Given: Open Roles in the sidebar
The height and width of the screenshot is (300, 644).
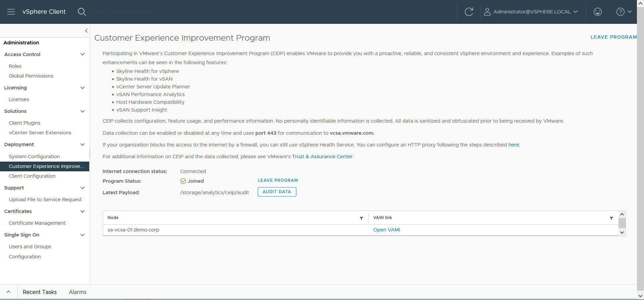Looking at the screenshot, I should click(x=15, y=66).
